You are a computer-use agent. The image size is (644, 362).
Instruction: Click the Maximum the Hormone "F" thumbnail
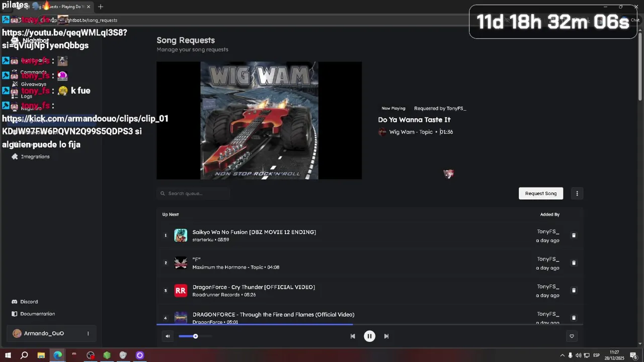[181, 263]
